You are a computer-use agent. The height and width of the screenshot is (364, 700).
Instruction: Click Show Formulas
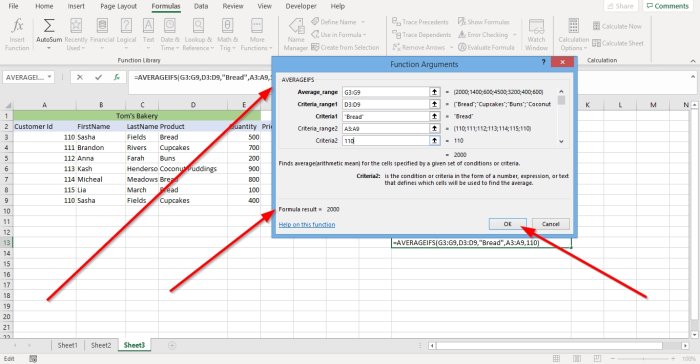tap(483, 22)
